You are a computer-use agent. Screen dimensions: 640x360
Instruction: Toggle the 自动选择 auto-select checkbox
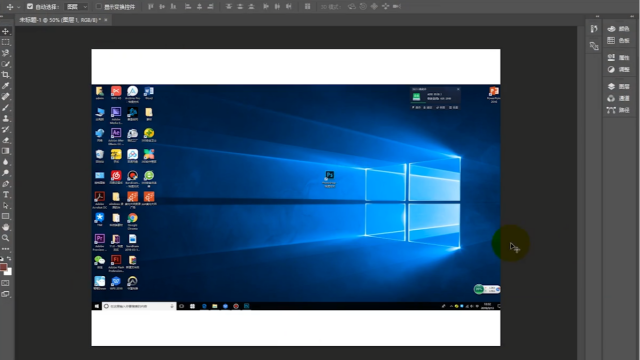[30, 7]
